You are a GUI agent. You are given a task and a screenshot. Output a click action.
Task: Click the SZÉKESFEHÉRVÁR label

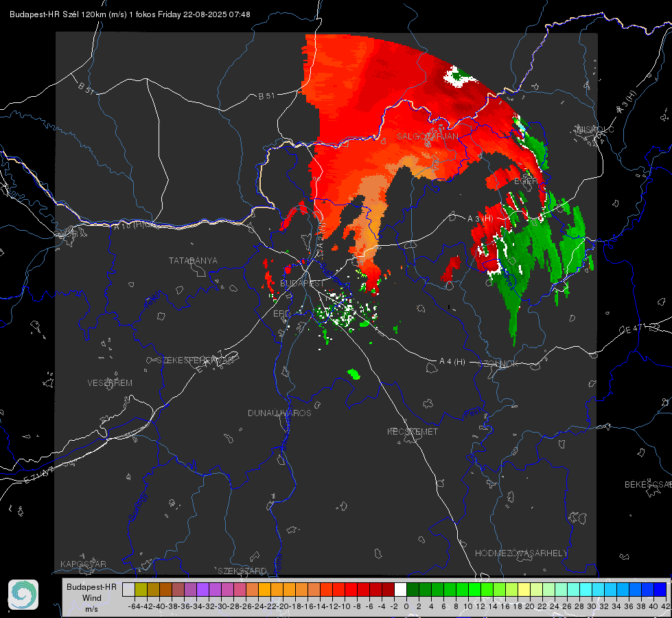195,360
